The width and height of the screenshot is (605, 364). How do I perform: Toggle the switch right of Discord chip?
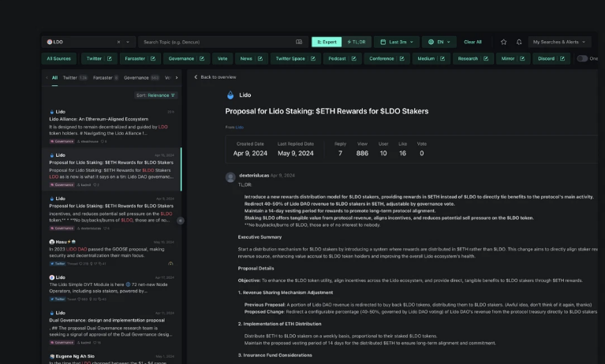(x=582, y=58)
